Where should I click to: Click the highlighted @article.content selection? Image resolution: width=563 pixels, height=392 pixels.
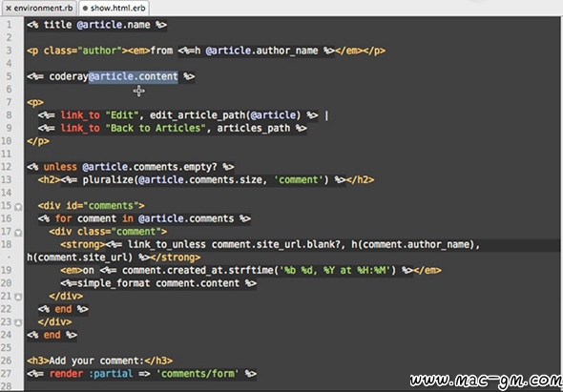click(134, 76)
